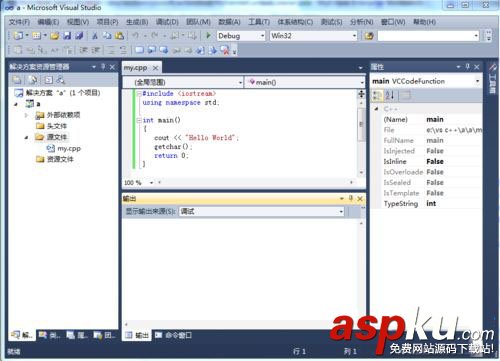The image size is (500, 361).
Task: Open the 视图(V) menu
Action: point(78,22)
